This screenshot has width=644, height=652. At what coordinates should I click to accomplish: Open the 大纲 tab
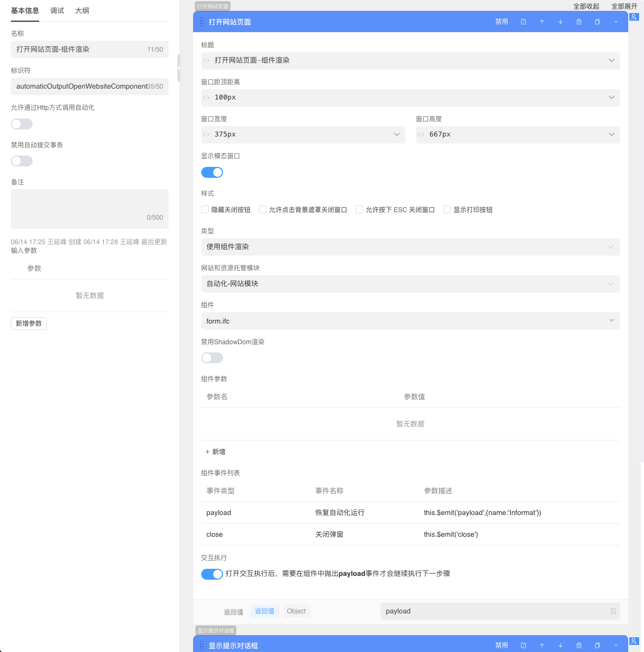[82, 11]
